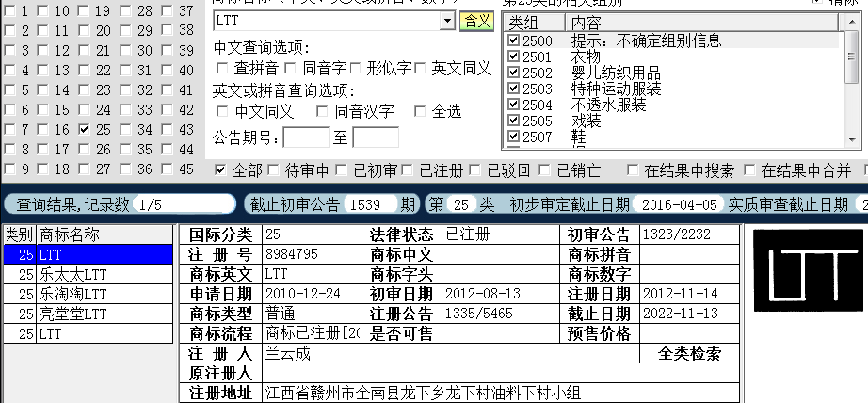Screen dimensions: 868x403
Task: Uncheck group 2504 不透水服装
Action: [x=513, y=105]
